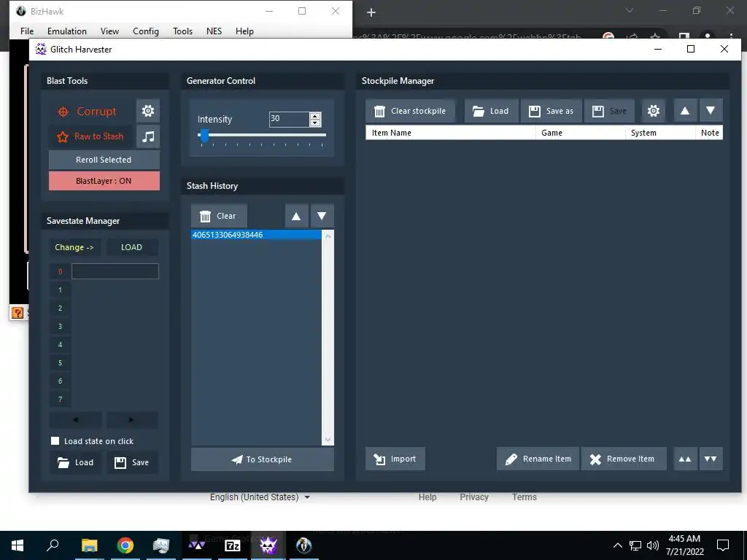The width and height of the screenshot is (747, 560).
Task: Open BizHawk Help menu
Action: point(244,31)
